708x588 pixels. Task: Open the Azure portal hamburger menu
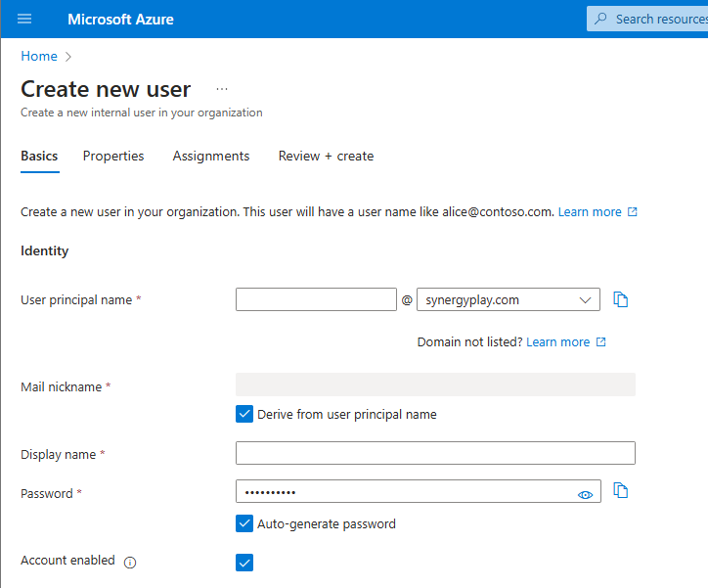(24, 19)
